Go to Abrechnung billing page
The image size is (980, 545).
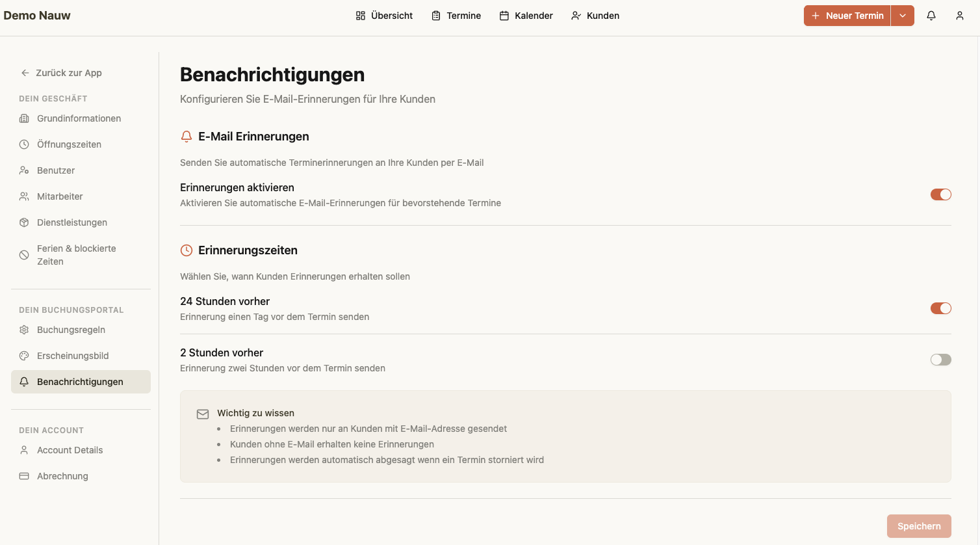[81, 476]
